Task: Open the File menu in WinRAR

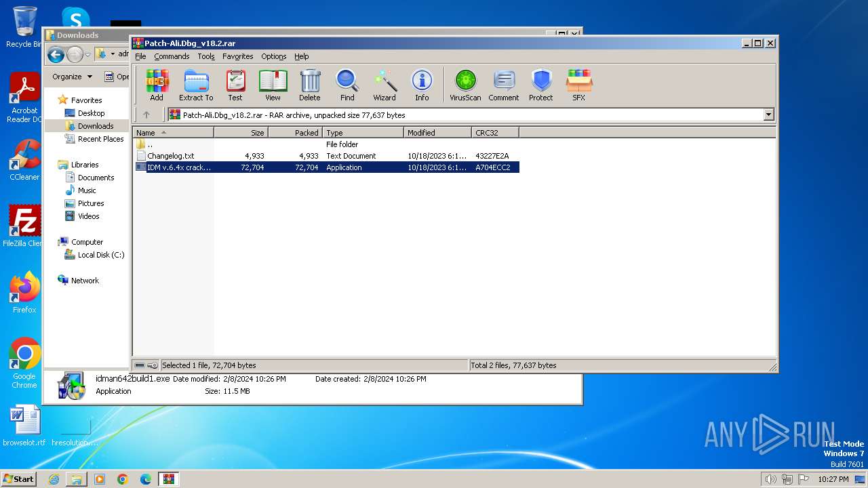Action: click(140, 56)
